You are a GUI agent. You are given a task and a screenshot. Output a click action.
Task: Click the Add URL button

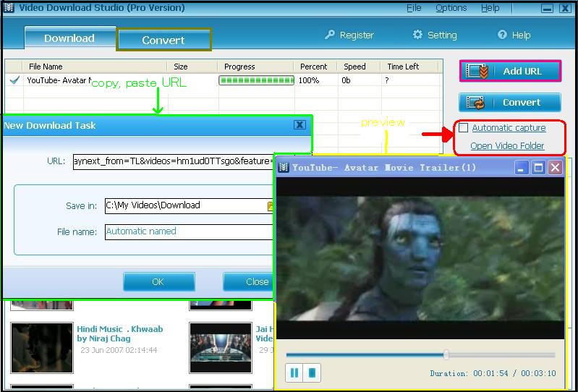[510, 71]
